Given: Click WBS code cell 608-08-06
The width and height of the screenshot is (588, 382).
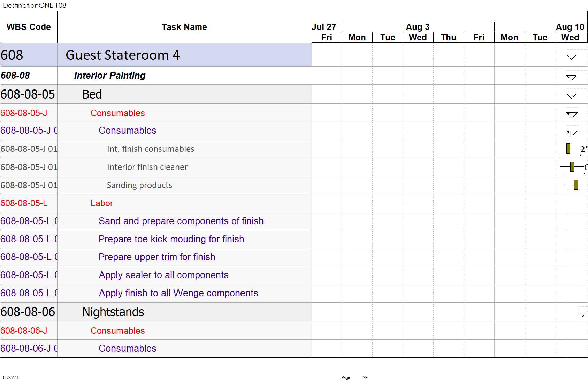Looking at the screenshot, I should click(x=29, y=312).
